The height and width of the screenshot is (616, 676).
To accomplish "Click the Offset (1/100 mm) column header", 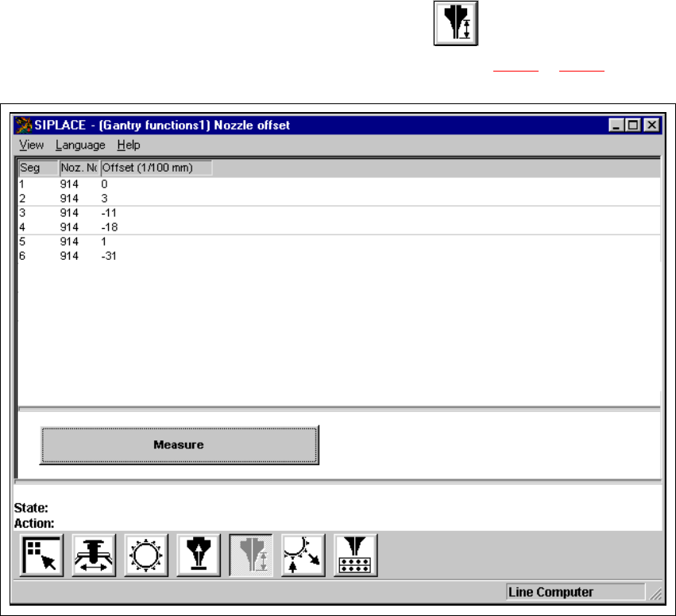I will tap(156, 168).
